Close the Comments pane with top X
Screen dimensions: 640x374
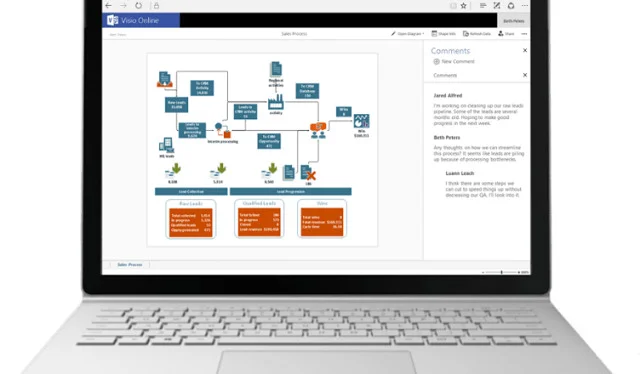pos(525,50)
